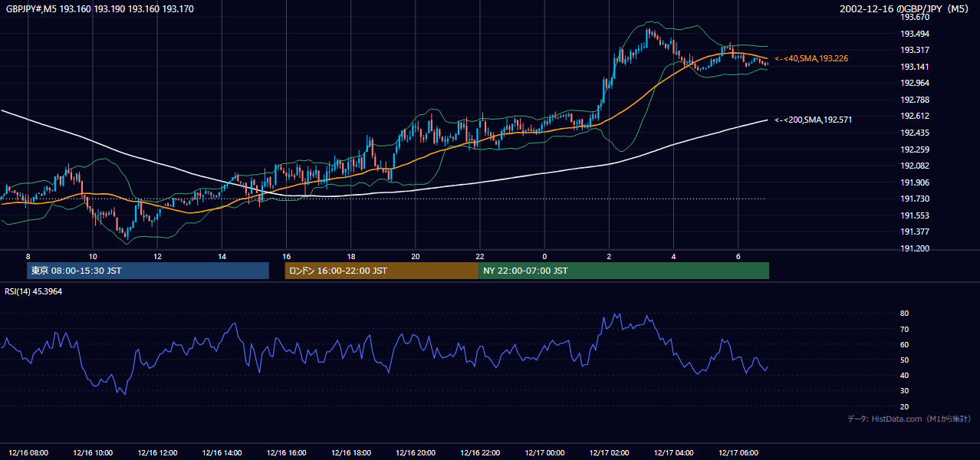The image size is (980, 460).
Task: Click RSI scale value 30
Action: coord(905,391)
